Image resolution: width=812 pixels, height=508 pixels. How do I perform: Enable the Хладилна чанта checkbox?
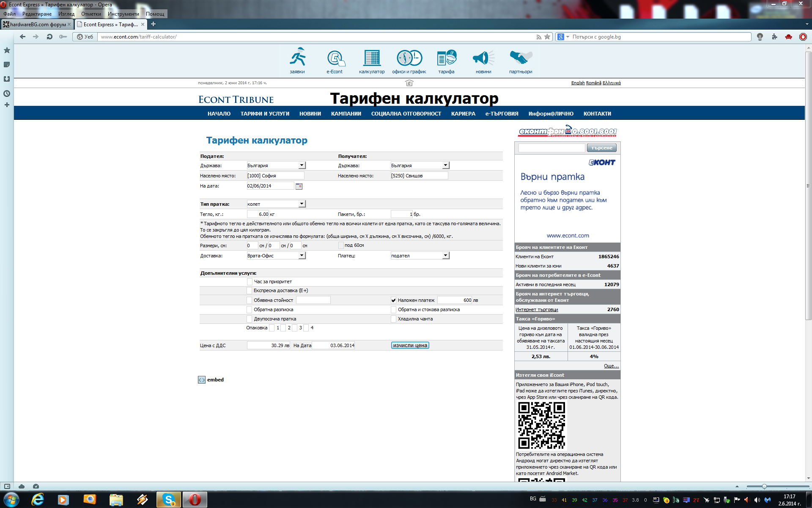(x=394, y=319)
